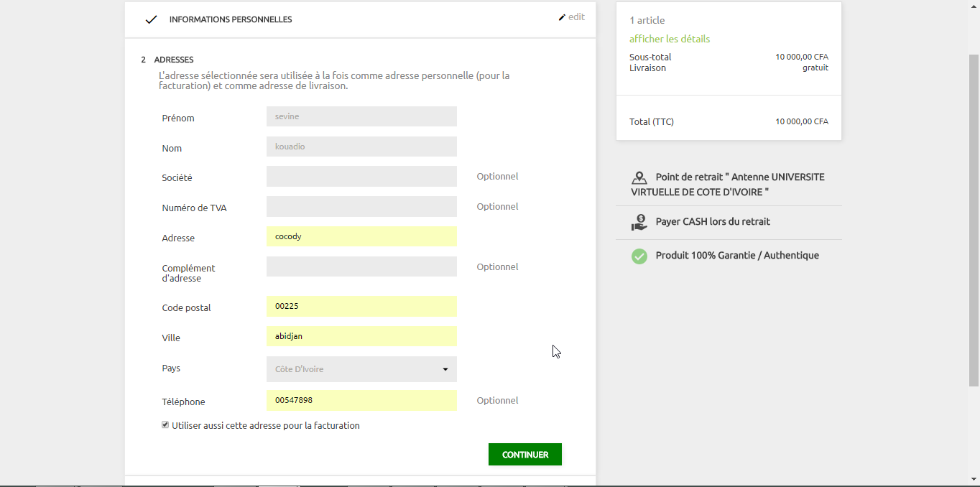
Task: Click the pencil edit icon
Action: coord(562,17)
